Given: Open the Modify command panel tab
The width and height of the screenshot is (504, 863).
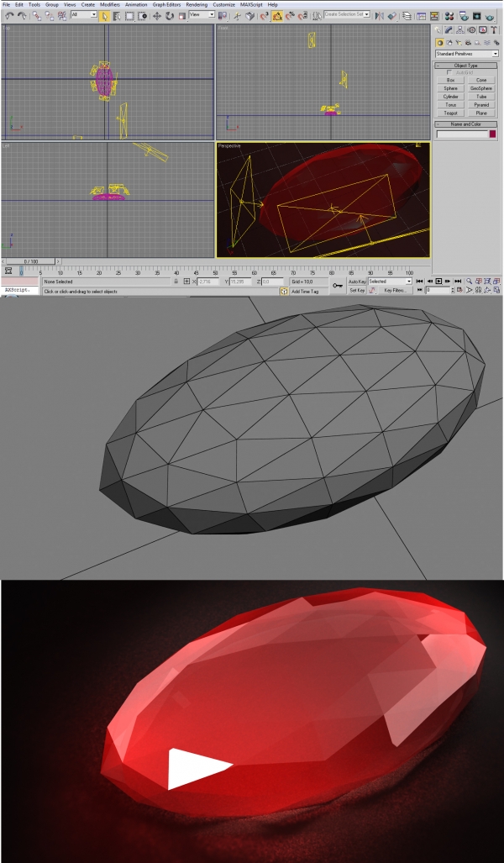Looking at the screenshot, I should pyautogui.click(x=449, y=30).
